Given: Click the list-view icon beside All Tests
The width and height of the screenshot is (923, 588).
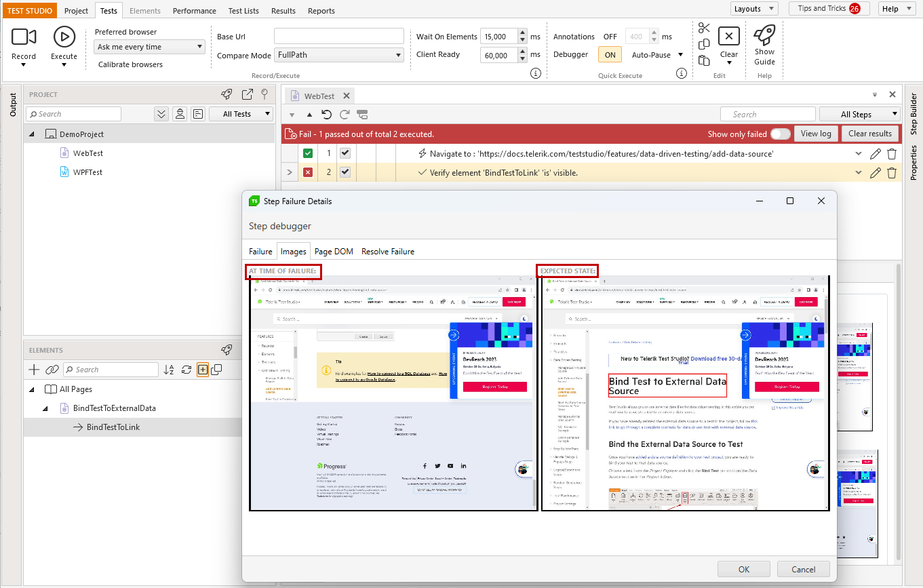Looking at the screenshot, I should [x=197, y=114].
